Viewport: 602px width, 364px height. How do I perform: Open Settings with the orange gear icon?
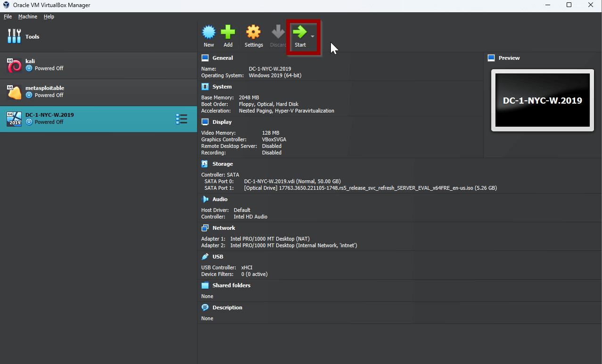click(x=254, y=32)
